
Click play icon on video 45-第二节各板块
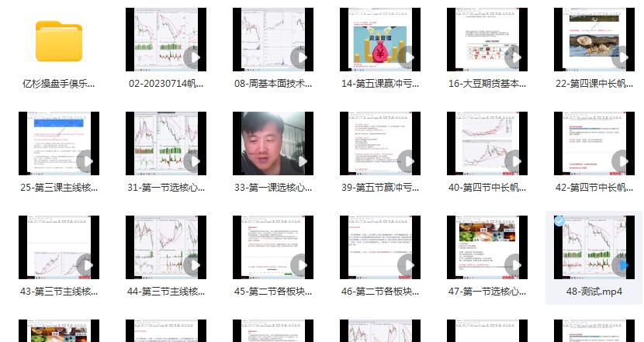click(x=299, y=265)
